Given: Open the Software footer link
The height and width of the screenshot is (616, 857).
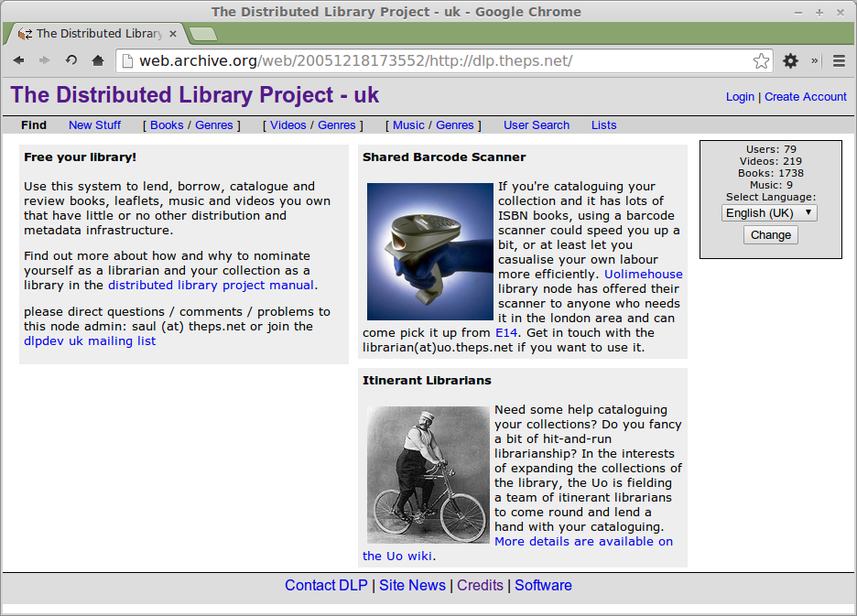Looking at the screenshot, I should click(x=543, y=586).
